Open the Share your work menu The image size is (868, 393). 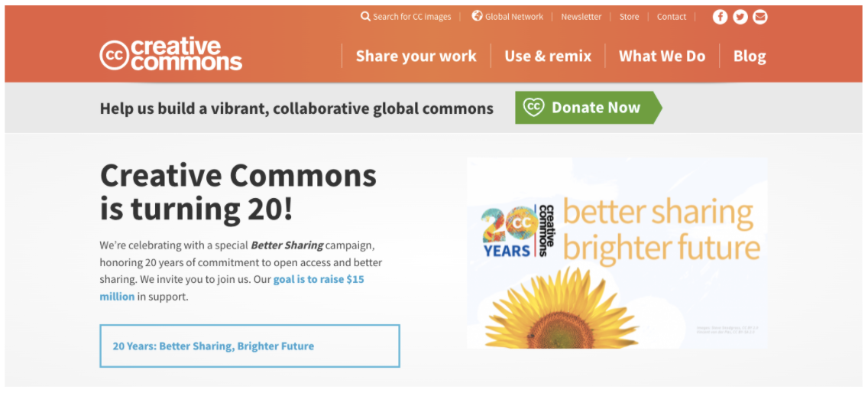click(416, 56)
